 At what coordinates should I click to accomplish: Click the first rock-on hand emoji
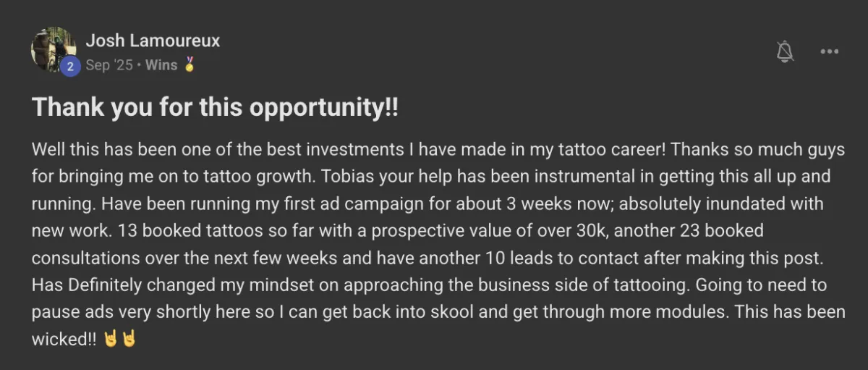pos(110,340)
